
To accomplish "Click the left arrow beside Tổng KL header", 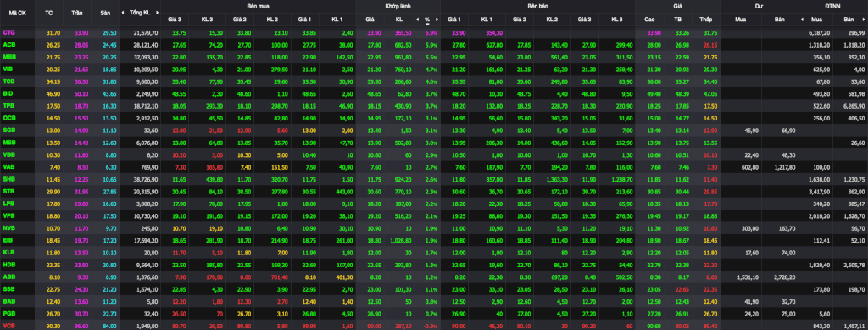I will (x=124, y=12).
